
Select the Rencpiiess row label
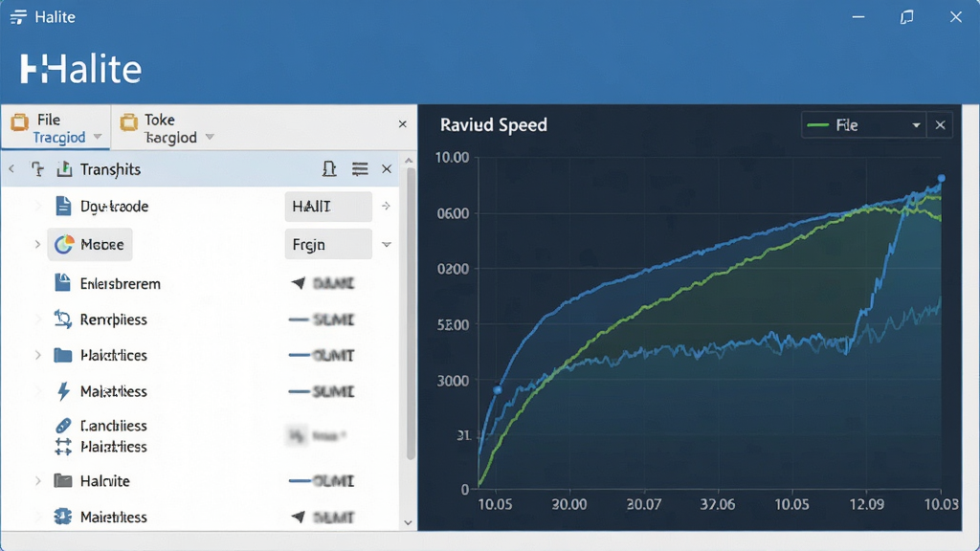113,320
